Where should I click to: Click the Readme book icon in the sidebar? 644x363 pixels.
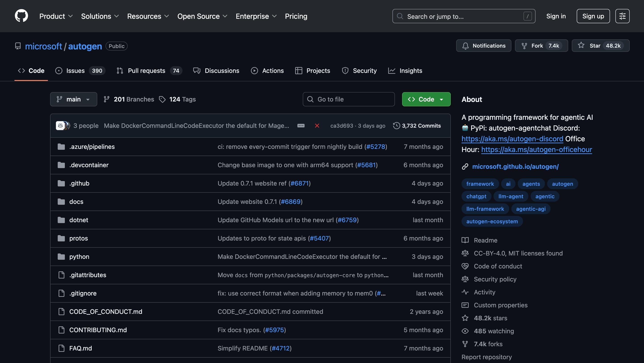click(465, 240)
